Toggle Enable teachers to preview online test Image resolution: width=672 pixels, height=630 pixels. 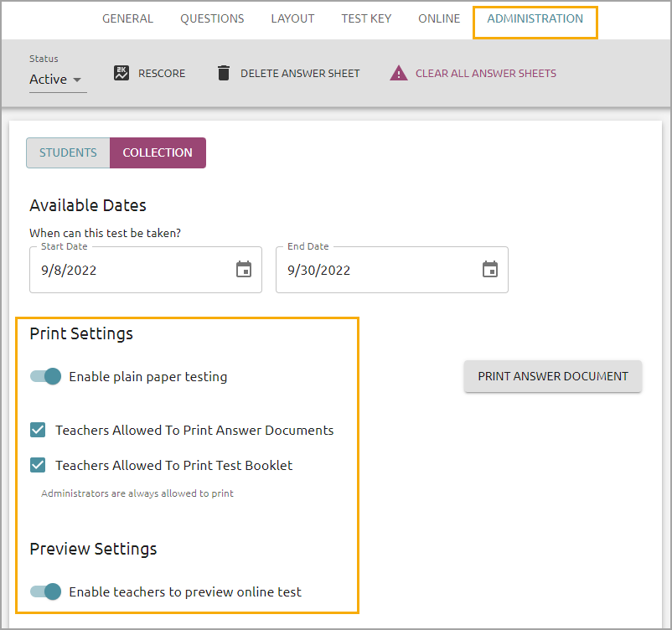pyautogui.click(x=46, y=591)
